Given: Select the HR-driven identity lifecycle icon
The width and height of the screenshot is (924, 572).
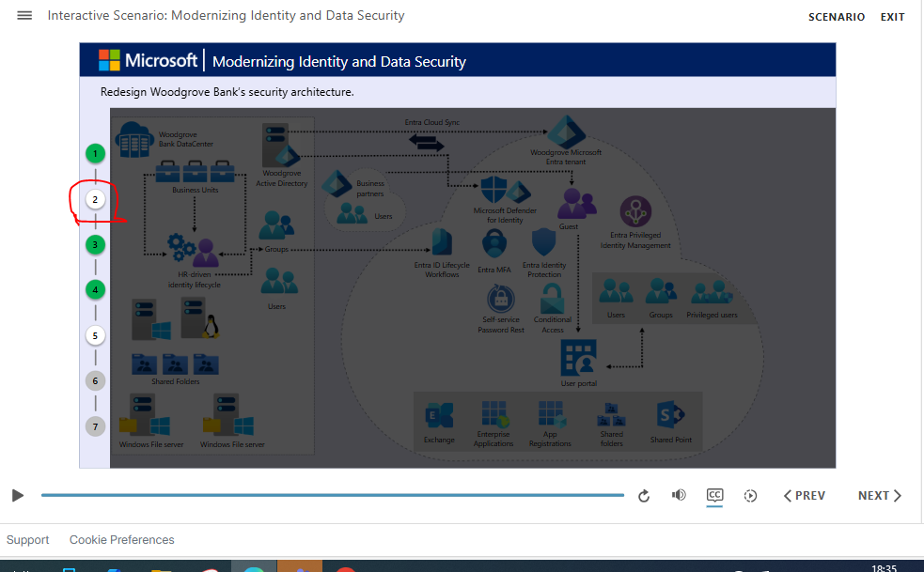Looking at the screenshot, I should (x=194, y=250).
